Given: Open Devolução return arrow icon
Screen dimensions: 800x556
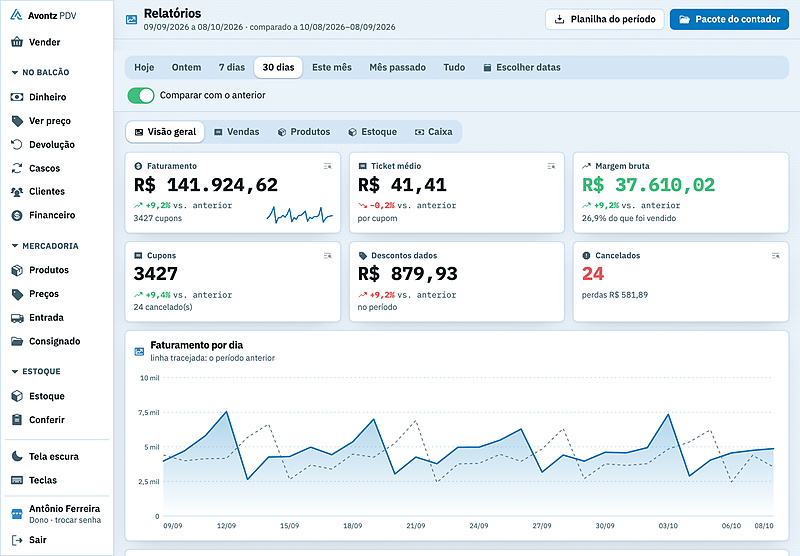Looking at the screenshot, I should click(x=17, y=144).
